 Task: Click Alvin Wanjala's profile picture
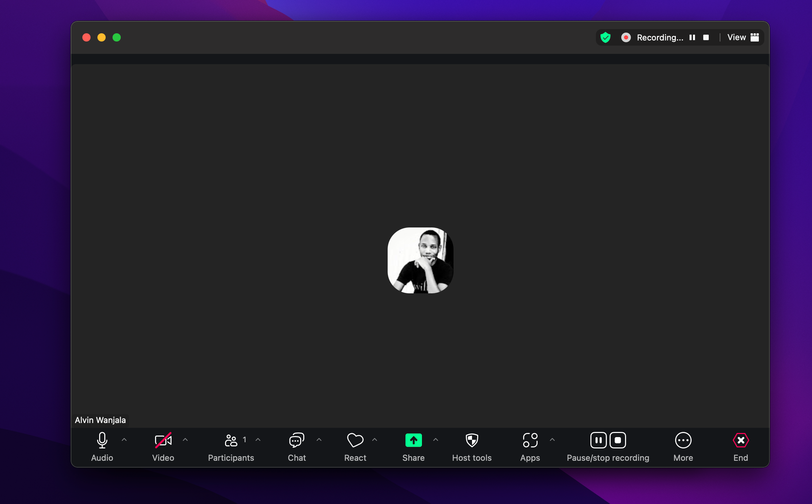(x=420, y=260)
